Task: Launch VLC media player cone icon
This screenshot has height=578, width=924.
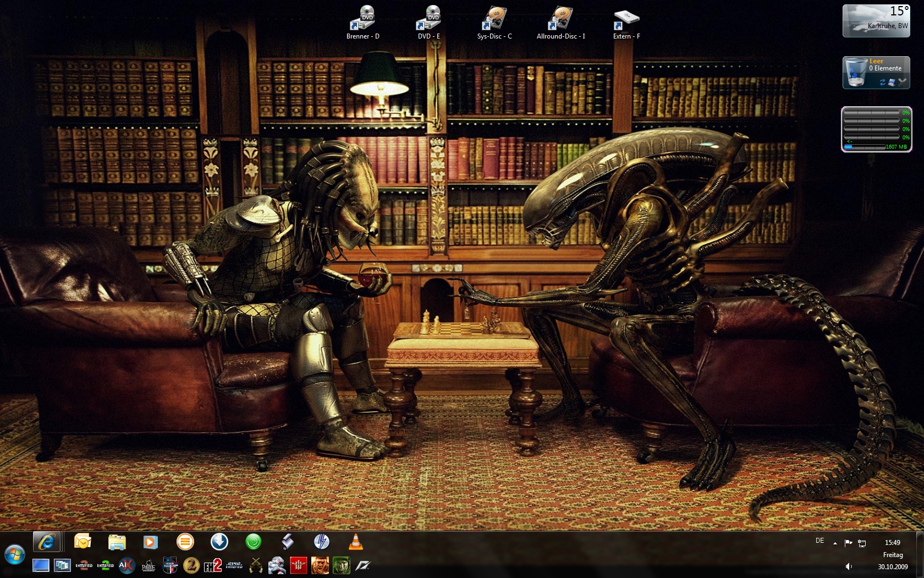Action: (x=356, y=542)
